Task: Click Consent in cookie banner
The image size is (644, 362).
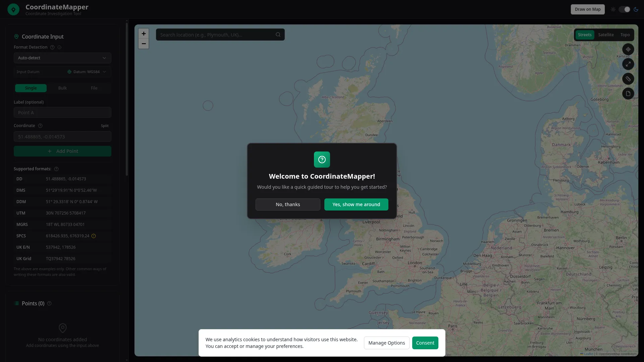Action: pos(425,343)
